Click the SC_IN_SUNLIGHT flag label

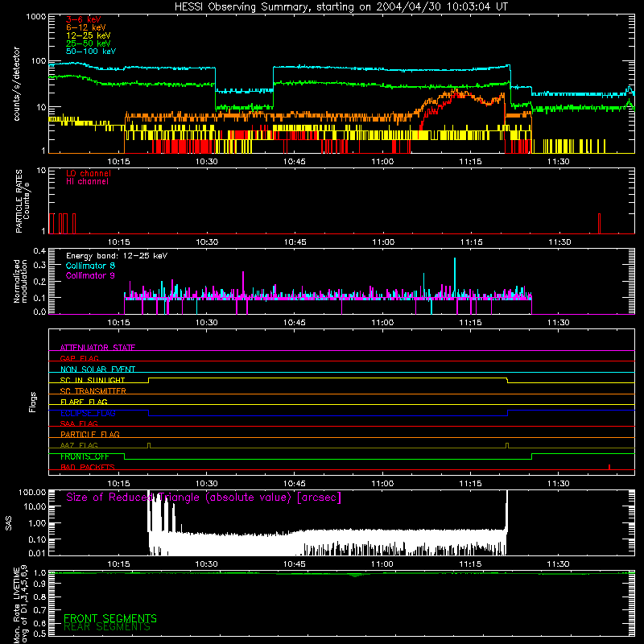coord(93,380)
